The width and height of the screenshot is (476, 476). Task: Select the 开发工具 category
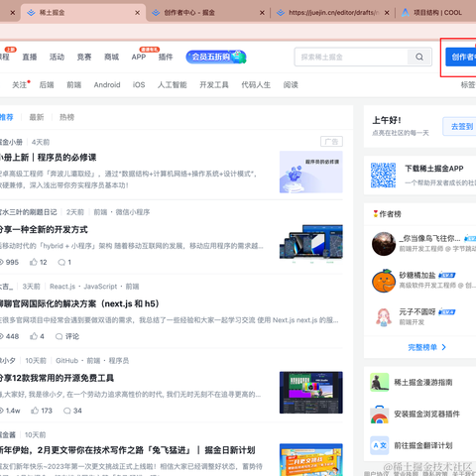click(x=214, y=85)
